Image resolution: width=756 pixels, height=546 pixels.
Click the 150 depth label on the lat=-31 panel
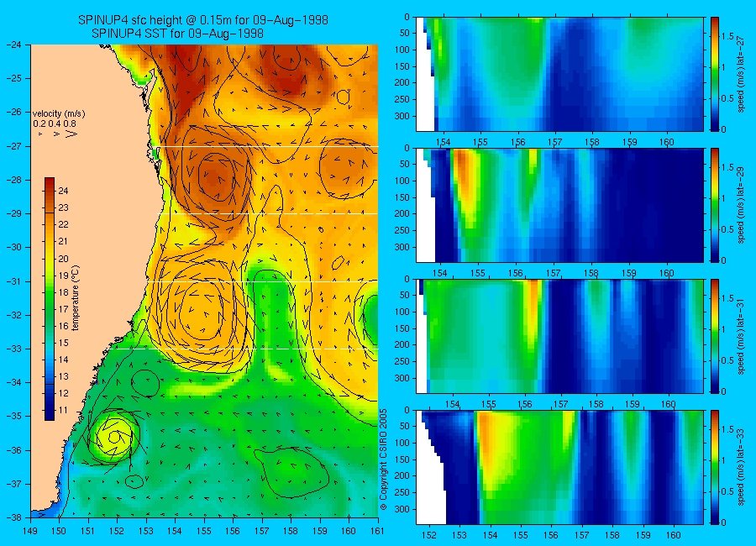pyautogui.click(x=402, y=328)
